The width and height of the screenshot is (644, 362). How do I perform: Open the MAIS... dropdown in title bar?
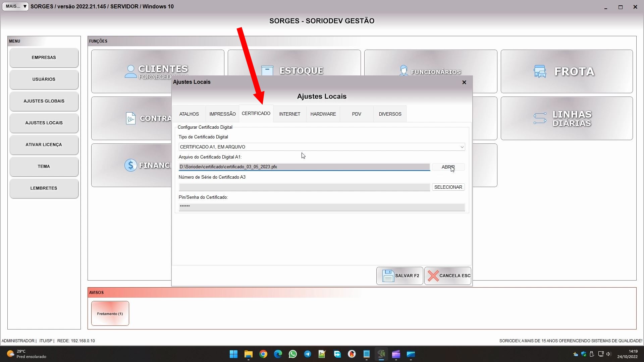[x=15, y=6]
